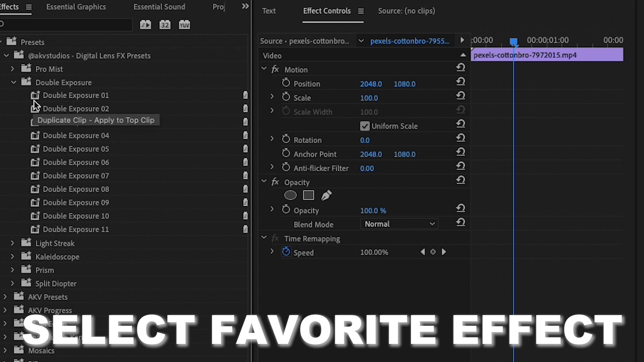Expand the Scale property triangle

tap(272, 97)
